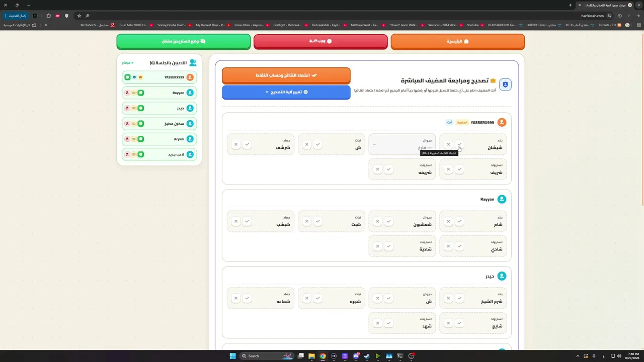Toggle the streamers mode button وضع الستريمرز
Viewport: 644px width, 362px height.
[184, 41]
